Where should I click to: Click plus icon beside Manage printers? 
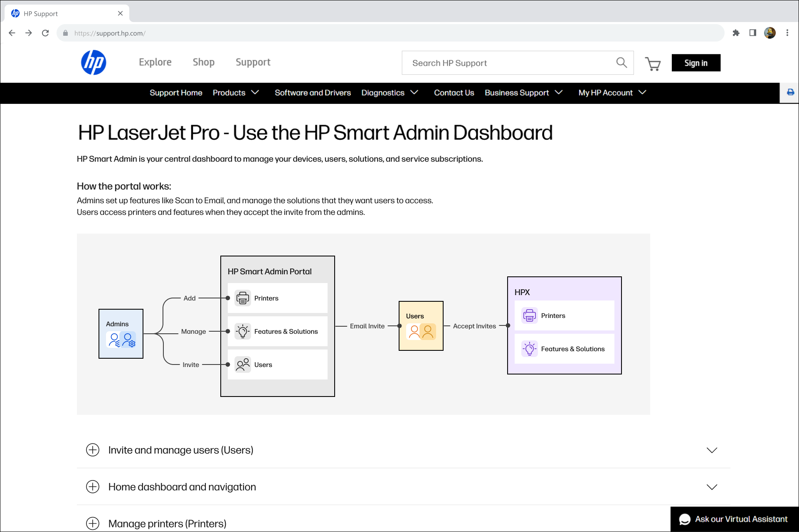click(x=93, y=523)
